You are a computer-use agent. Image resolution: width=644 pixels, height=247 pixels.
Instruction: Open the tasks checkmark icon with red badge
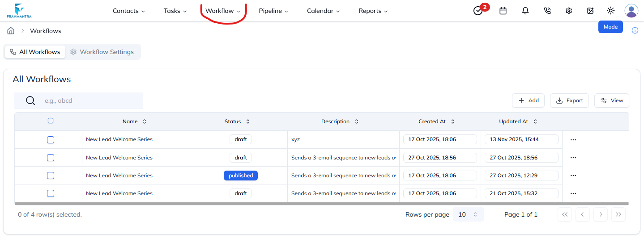478,11
